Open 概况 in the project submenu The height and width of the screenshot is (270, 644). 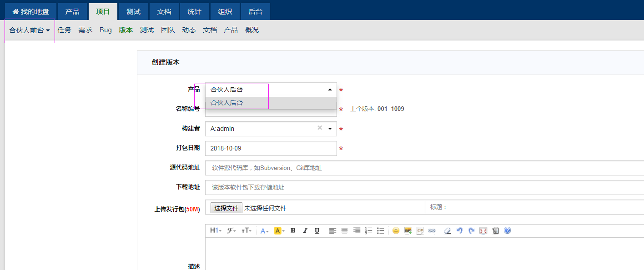click(252, 30)
